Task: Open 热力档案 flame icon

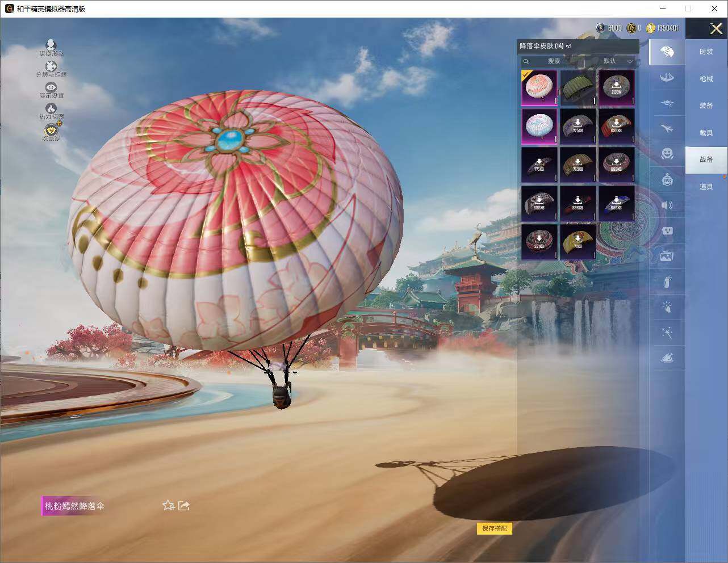Action: click(x=51, y=111)
